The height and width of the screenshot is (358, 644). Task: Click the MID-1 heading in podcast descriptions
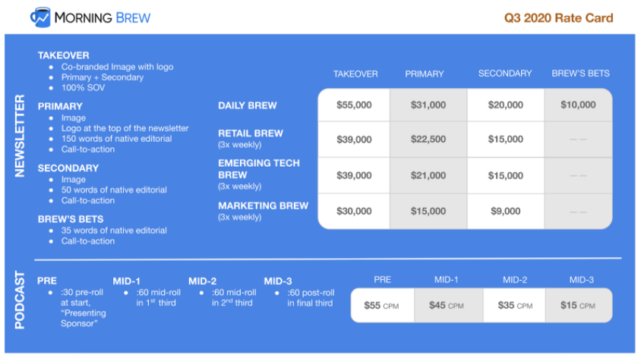coord(127,281)
